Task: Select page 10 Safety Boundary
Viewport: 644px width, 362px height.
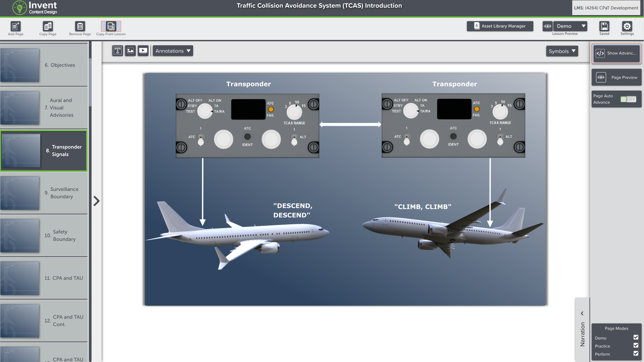Action: click(x=44, y=235)
